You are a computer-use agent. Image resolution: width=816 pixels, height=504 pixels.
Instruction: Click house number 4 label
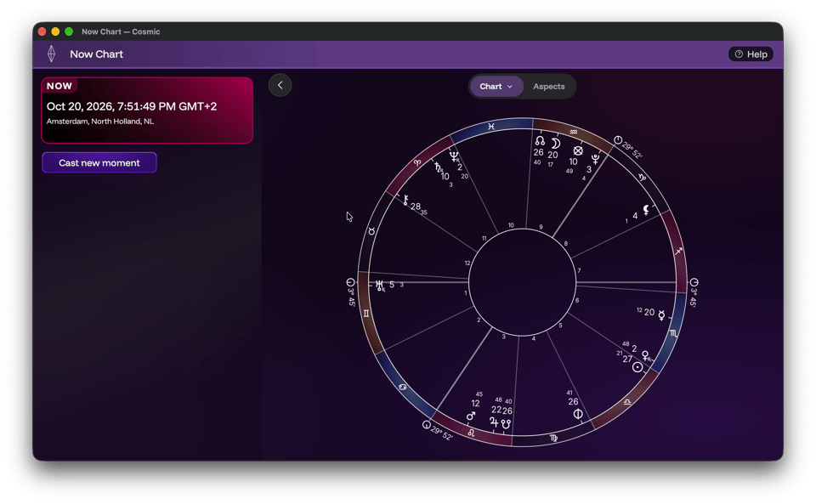pyautogui.click(x=534, y=338)
